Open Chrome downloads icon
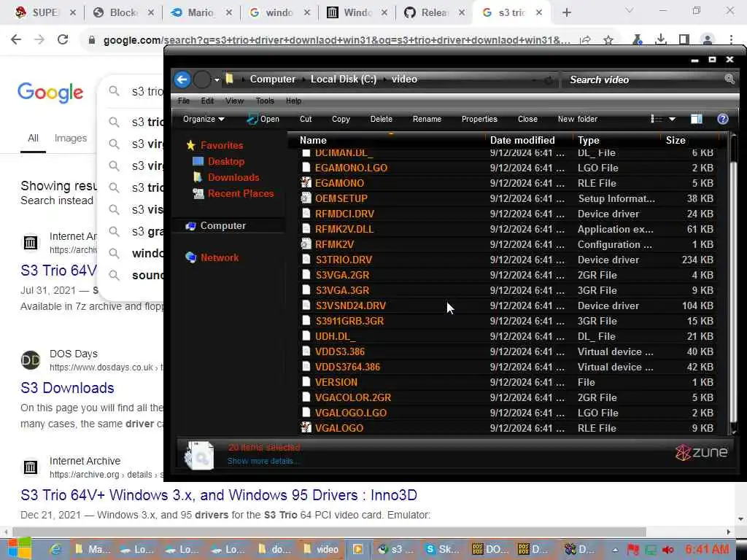The width and height of the screenshot is (747, 560). (x=660, y=39)
